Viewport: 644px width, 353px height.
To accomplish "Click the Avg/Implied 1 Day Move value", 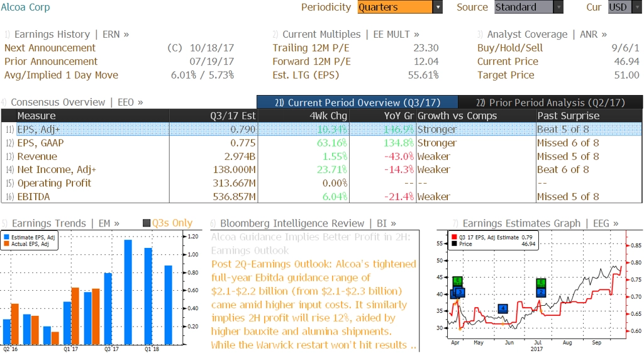I will [x=203, y=76].
